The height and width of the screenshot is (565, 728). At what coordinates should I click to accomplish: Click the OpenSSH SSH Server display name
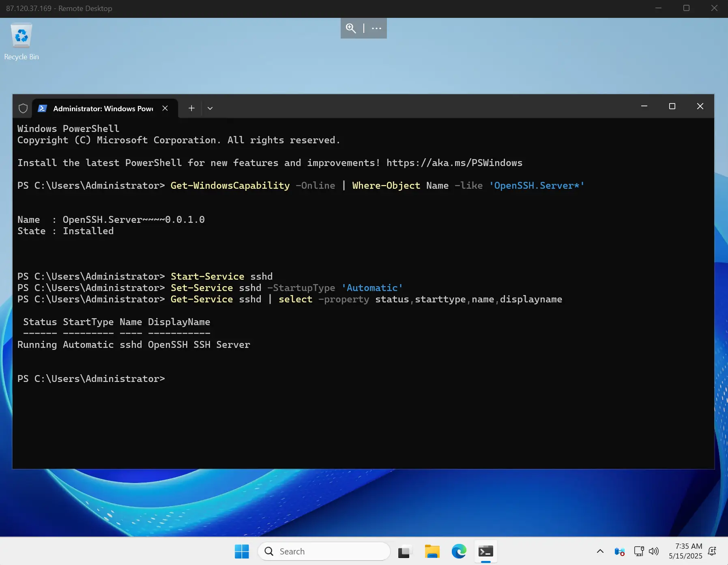point(199,345)
